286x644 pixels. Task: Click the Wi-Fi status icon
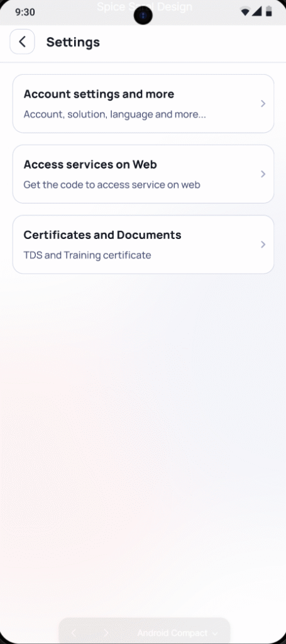click(245, 11)
